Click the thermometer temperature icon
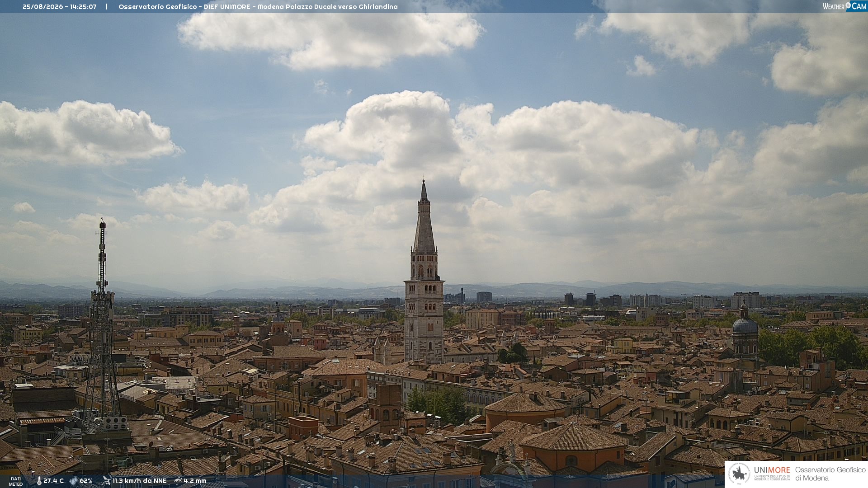Viewport: 868px width, 488px height. pyautogui.click(x=39, y=481)
